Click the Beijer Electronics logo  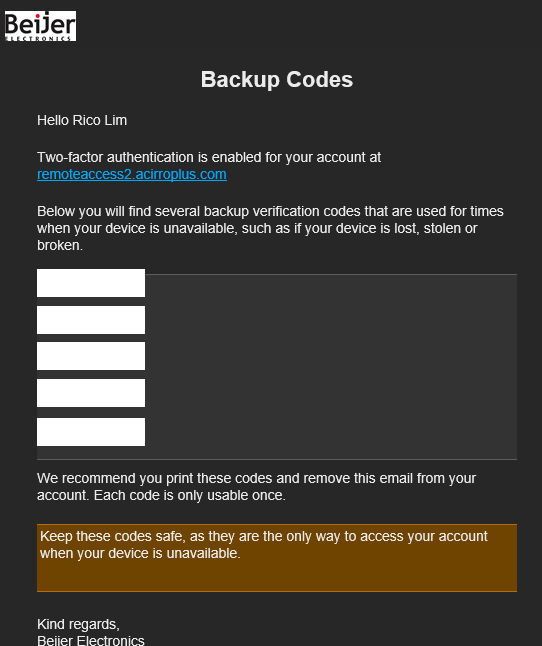click(x=40, y=26)
